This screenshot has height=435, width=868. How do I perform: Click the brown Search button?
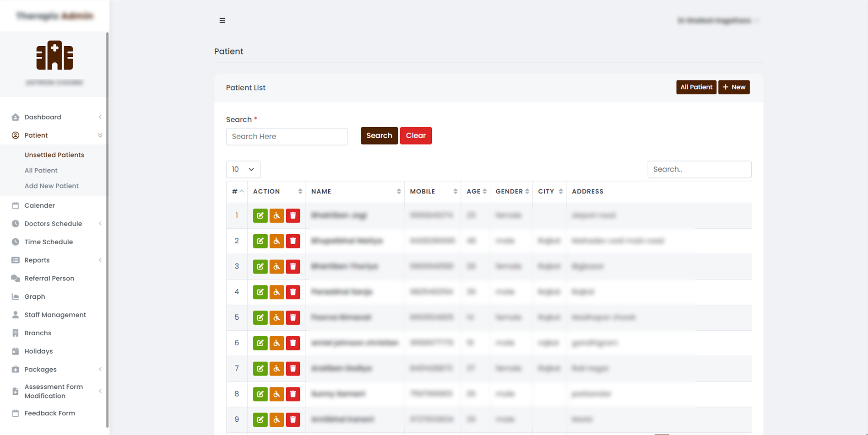pyautogui.click(x=379, y=136)
